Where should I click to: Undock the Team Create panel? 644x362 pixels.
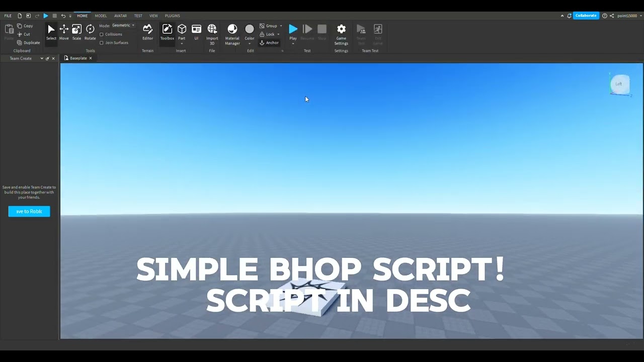pos(47,58)
